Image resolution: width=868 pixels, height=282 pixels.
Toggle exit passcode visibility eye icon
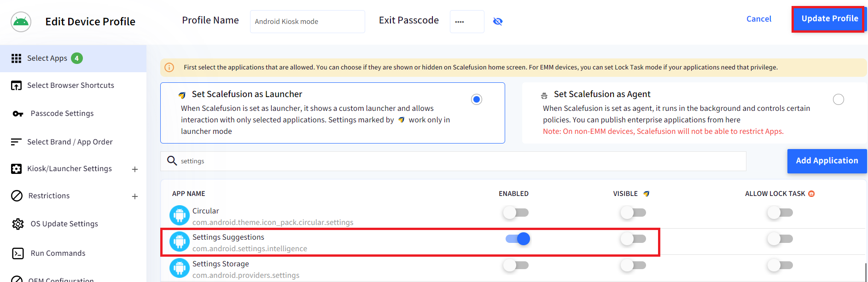498,22
